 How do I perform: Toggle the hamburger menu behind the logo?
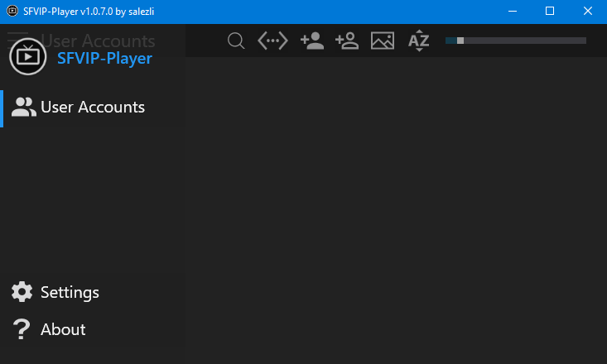[x=17, y=39]
